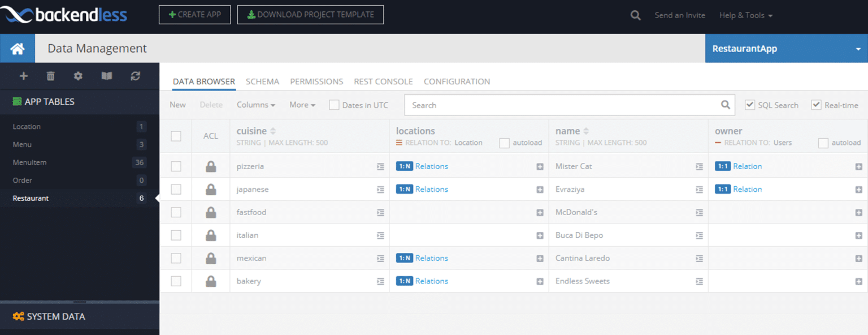This screenshot has width=868, height=335.
Task: Open 1:N Relations for pizzeria row
Action: click(x=422, y=166)
